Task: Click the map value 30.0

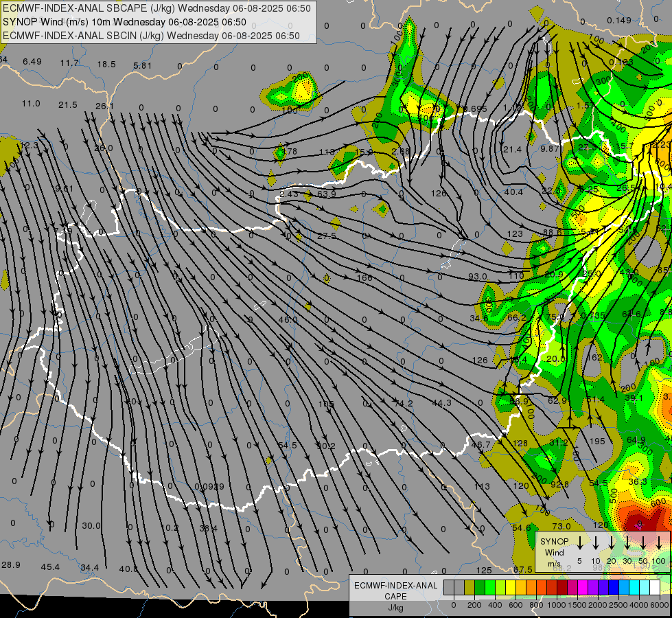Action: tap(91, 526)
